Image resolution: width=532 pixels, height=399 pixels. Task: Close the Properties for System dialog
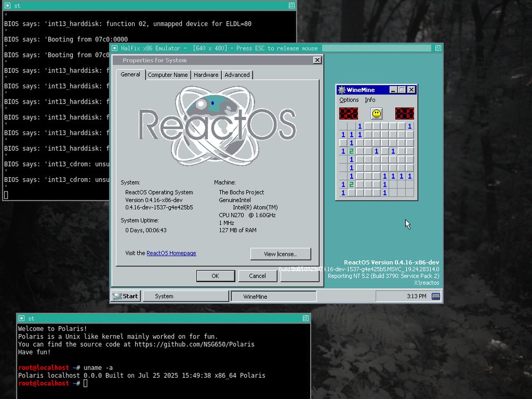[317, 60]
